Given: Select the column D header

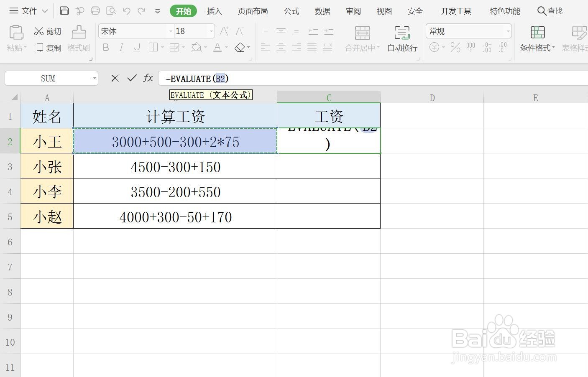Looking at the screenshot, I should pyautogui.click(x=432, y=97).
